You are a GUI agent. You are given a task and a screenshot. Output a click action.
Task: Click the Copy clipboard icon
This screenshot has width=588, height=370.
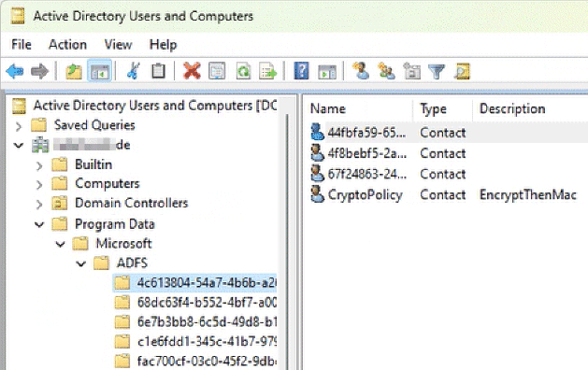(x=158, y=71)
